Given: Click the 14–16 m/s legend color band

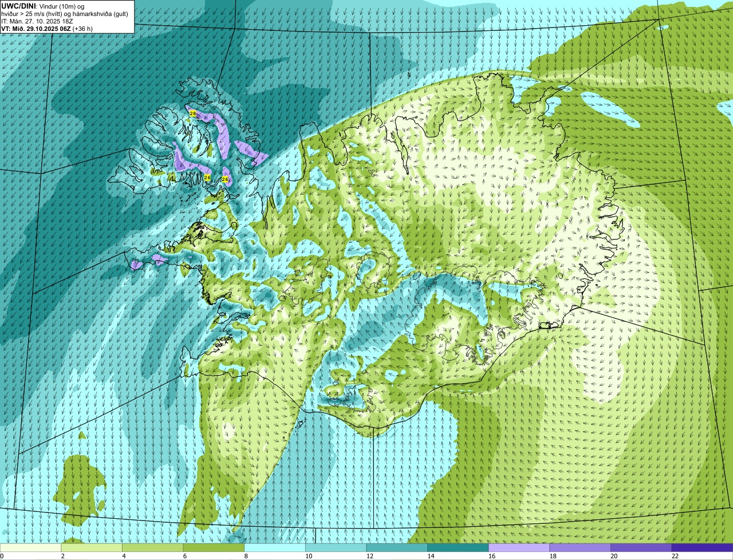Looking at the screenshot, I should tap(458, 547).
